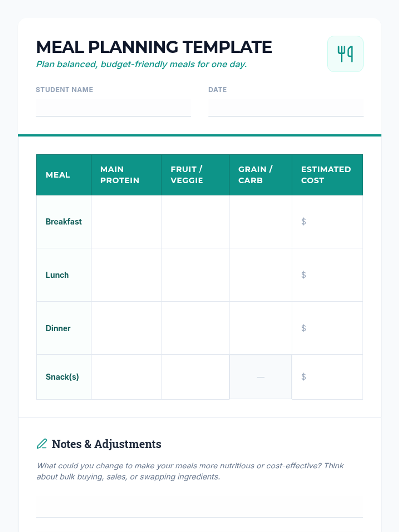Click the fork and knife icon
Viewport: 399px width, 532px height.
(x=345, y=54)
